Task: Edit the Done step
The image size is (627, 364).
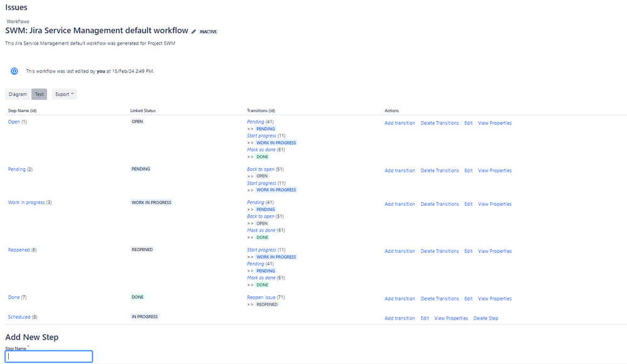Action: 469,299
